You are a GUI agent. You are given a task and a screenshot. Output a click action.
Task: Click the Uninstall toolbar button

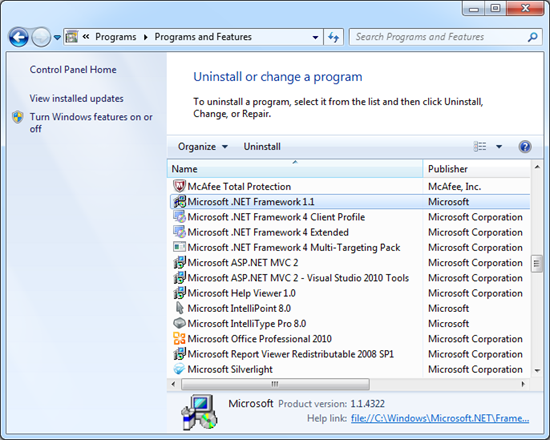tap(262, 147)
